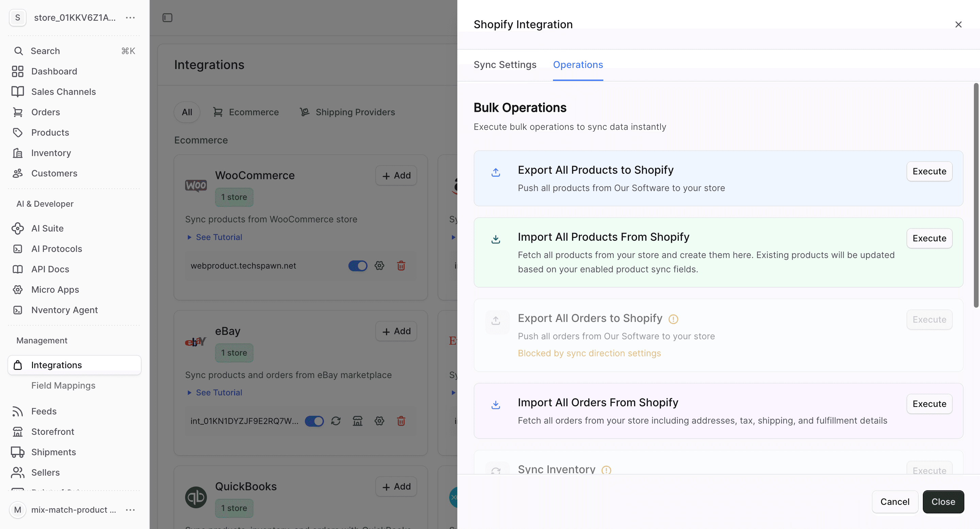Open settings for webproduct.techspawn.net store
980x529 pixels.
click(x=379, y=266)
